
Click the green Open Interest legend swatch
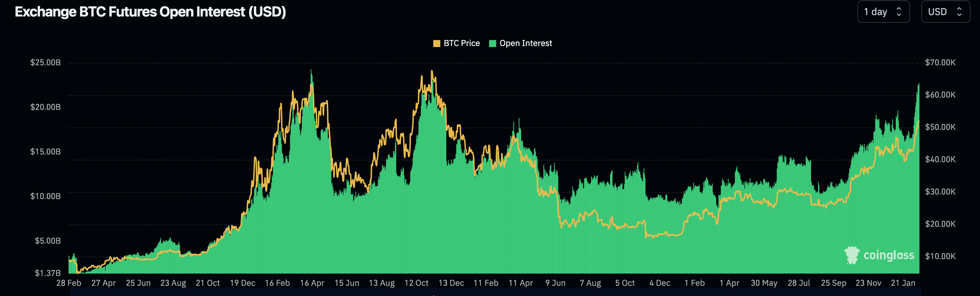pyautogui.click(x=492, y=44)
